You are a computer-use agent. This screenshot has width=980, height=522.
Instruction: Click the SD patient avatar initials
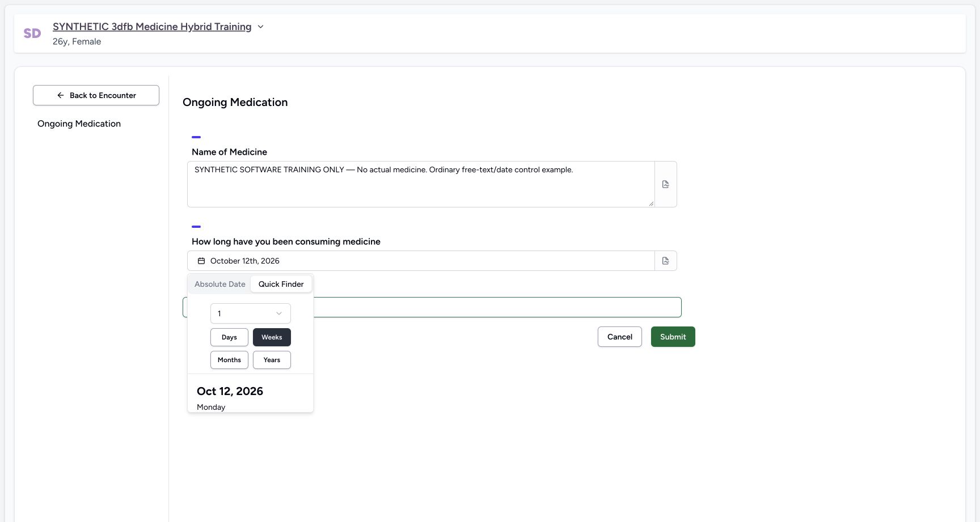coord(32,33)
